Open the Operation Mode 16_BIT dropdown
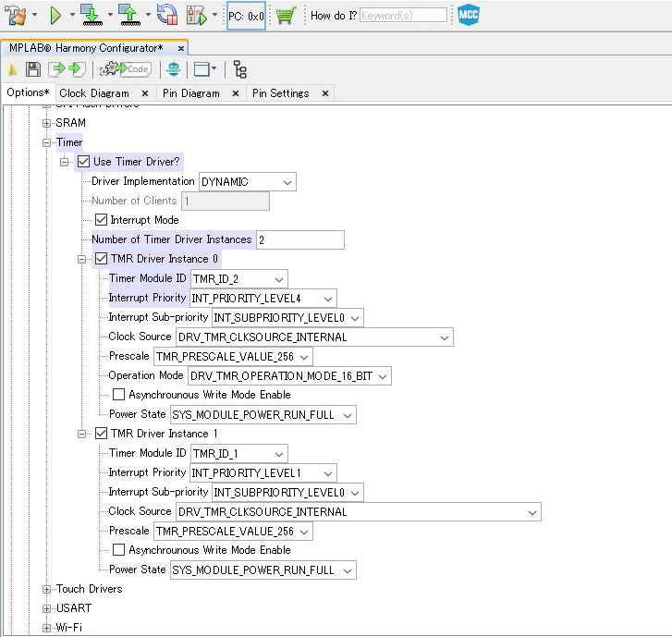Viewport: 672px width, 637px height. pos(289,376)
